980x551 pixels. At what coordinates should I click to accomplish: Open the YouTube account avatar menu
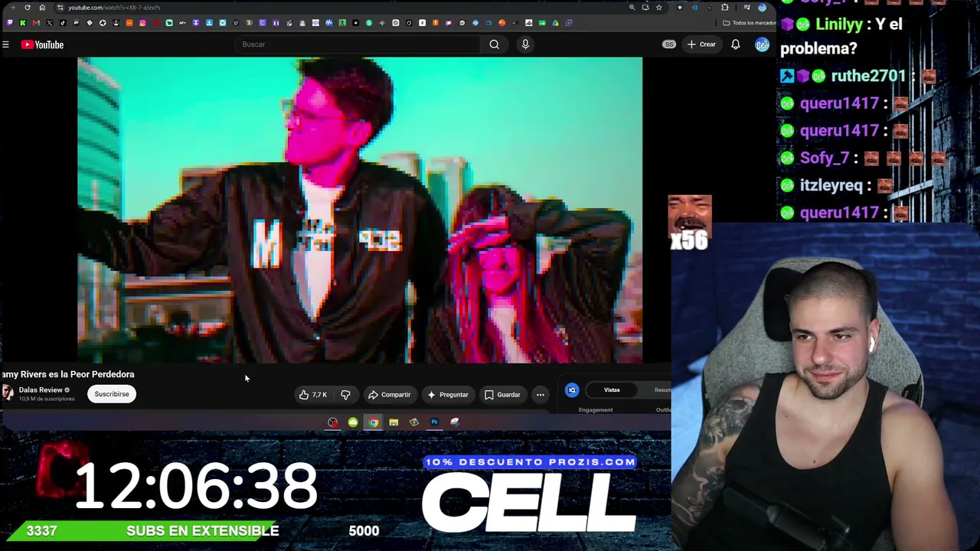click(762, 44)
